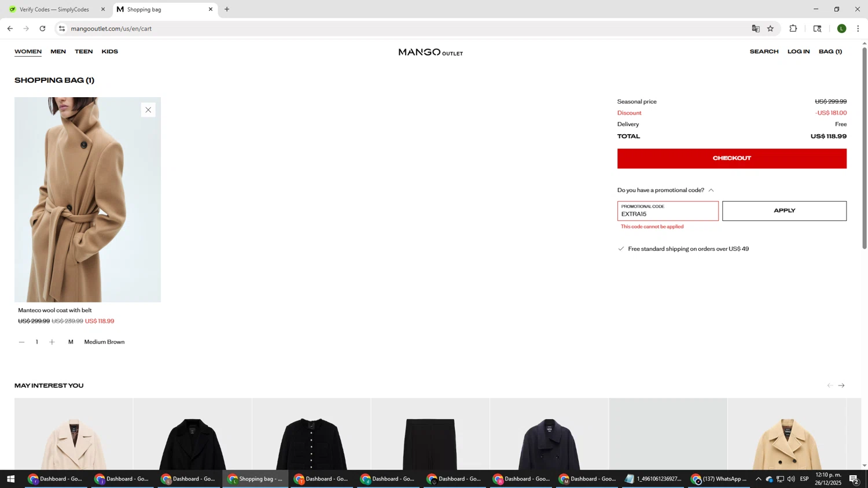Image resolution: width=868 pixels, height=488 pixels.
Task: Open the MEN section
Action: point(58,51)
